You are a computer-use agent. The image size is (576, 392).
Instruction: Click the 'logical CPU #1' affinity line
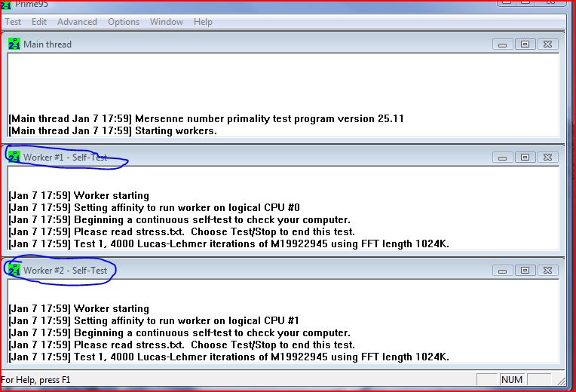point(154,320)
